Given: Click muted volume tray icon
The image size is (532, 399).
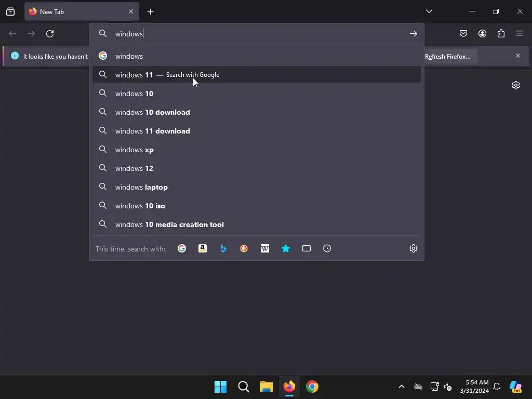Looking at the screenshot, I should click(x=448, y=387).
